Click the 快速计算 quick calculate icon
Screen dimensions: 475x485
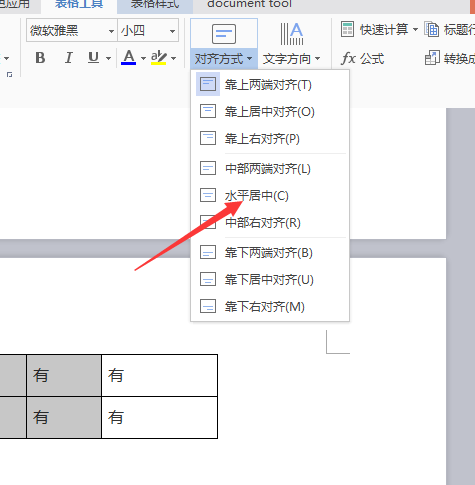pos(347,29)
